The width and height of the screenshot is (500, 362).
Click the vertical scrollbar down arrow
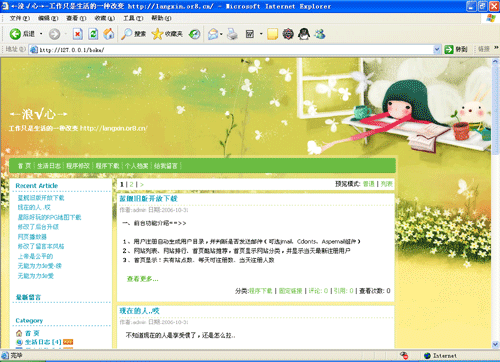495,344
